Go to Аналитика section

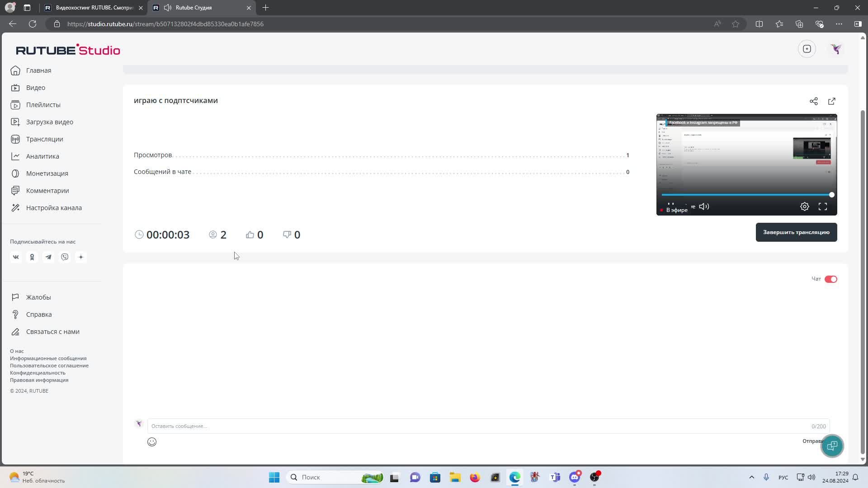42,156
